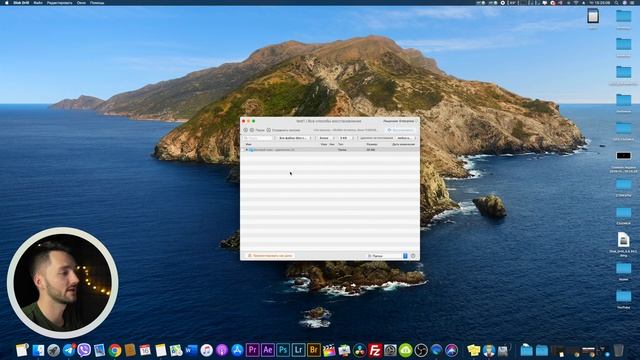Open the File menu in the menu bar

click(x=38, y=2)
